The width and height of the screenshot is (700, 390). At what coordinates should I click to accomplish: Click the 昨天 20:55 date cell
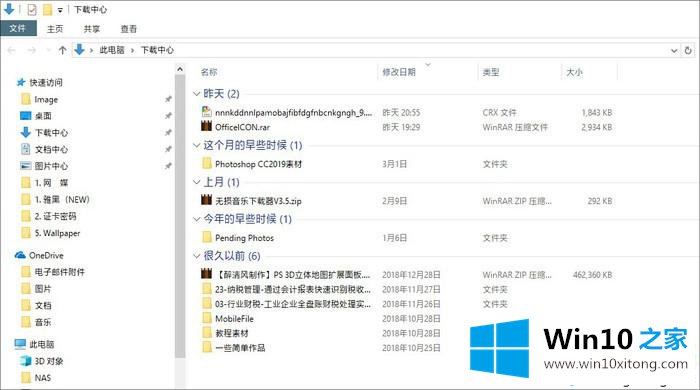click(x=401, y=112)
